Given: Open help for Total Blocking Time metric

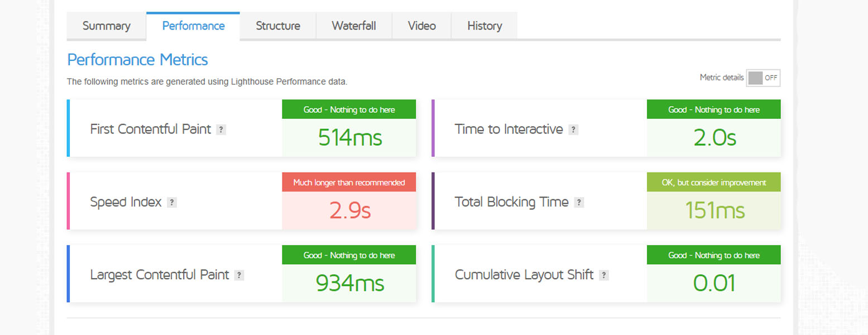Looking at the screenshot, I should click(579, 202).
